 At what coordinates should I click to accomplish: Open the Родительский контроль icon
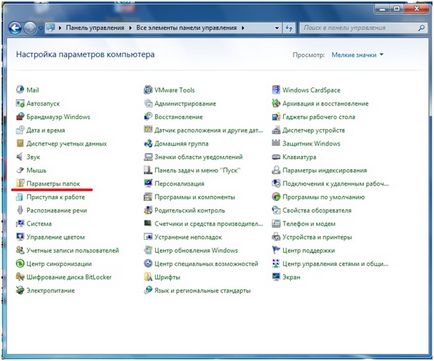point(148,210)
